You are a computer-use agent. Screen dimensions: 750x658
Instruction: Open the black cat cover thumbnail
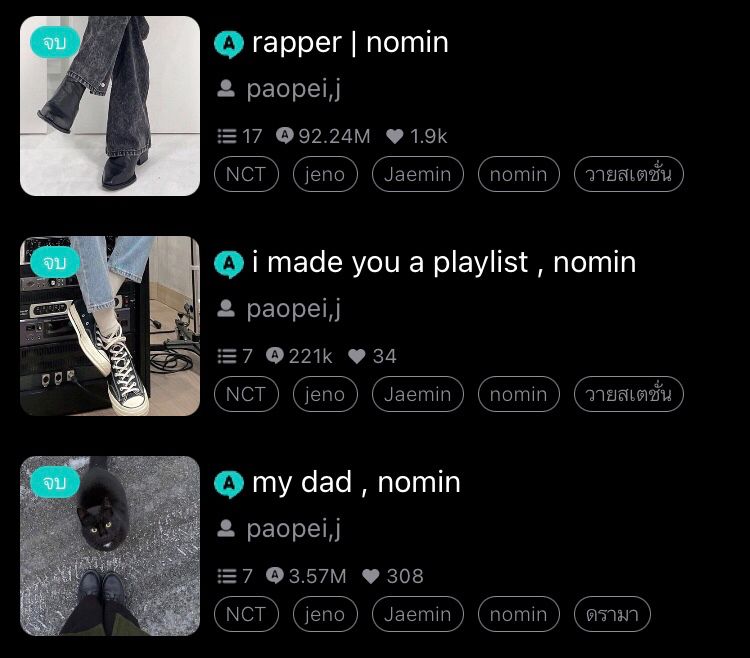[110, 546]
